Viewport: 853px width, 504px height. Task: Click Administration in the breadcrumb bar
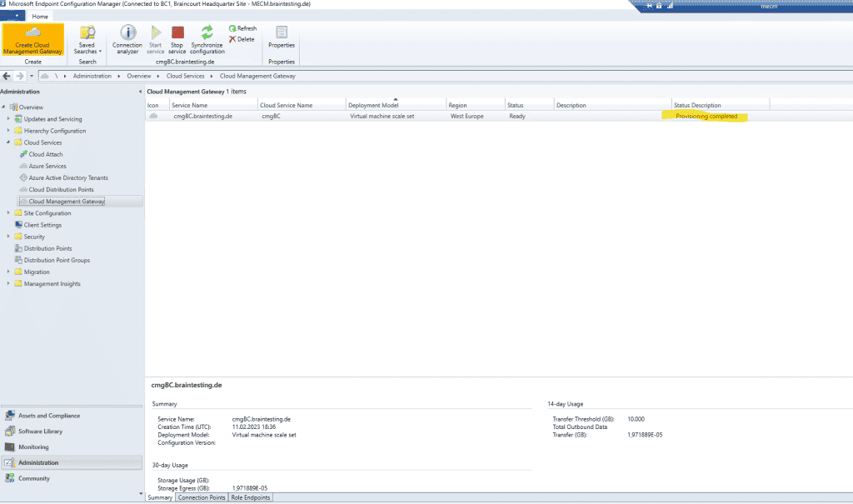(92, 75)
